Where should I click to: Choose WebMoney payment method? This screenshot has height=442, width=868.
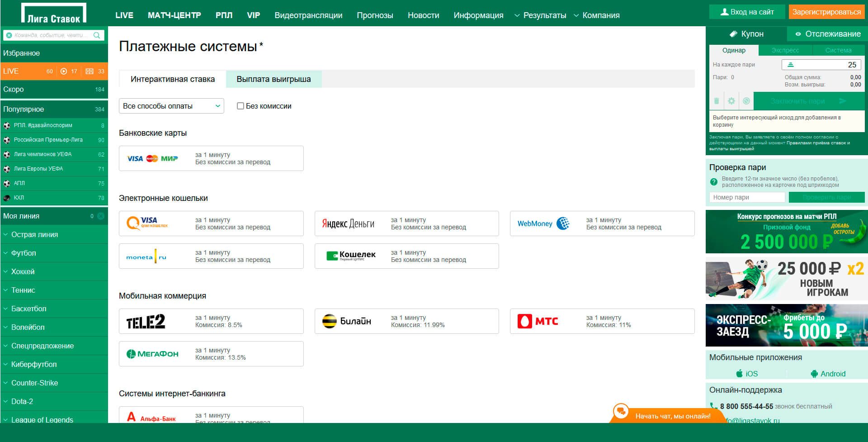click(602, 223)
